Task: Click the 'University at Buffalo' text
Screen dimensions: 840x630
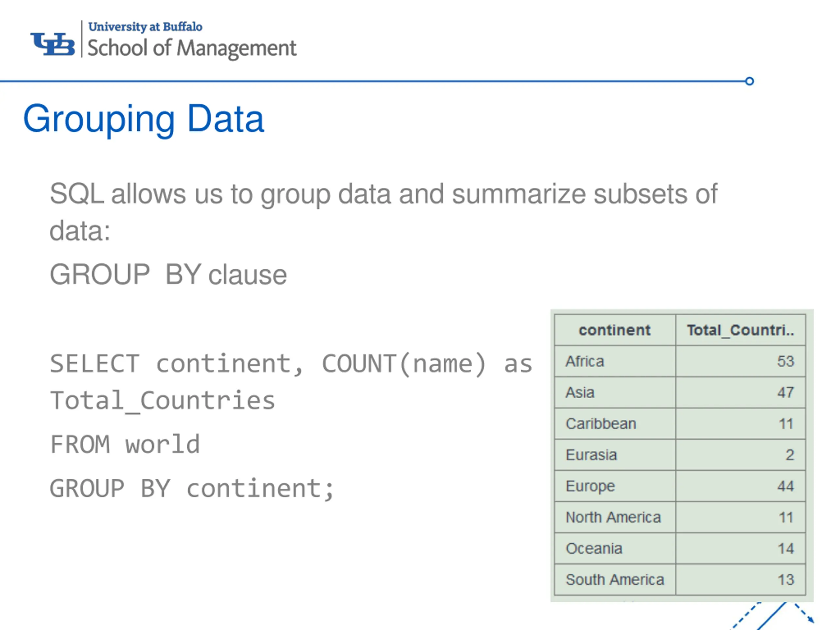Action: (x=145, y=27)
